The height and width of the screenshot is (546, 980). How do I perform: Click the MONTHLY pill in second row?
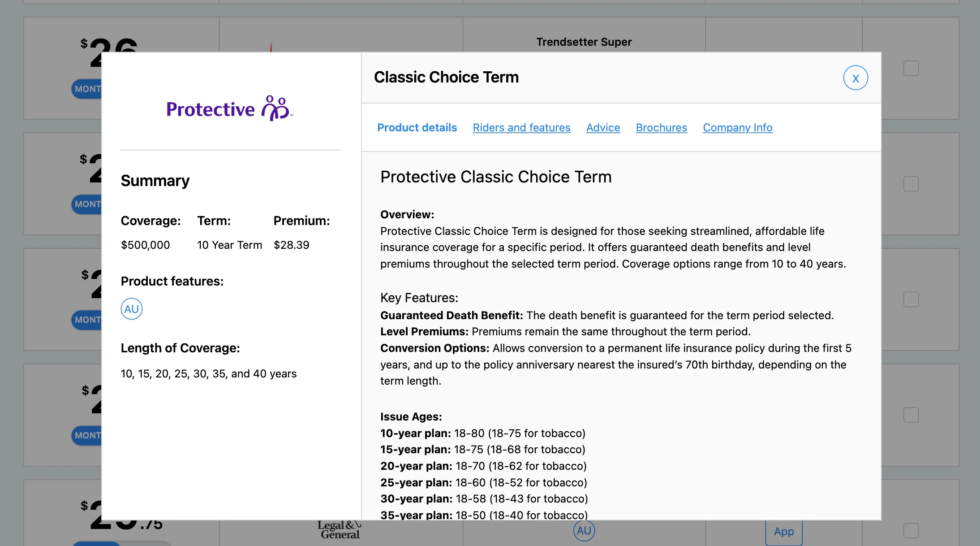(x=87, y=204)
